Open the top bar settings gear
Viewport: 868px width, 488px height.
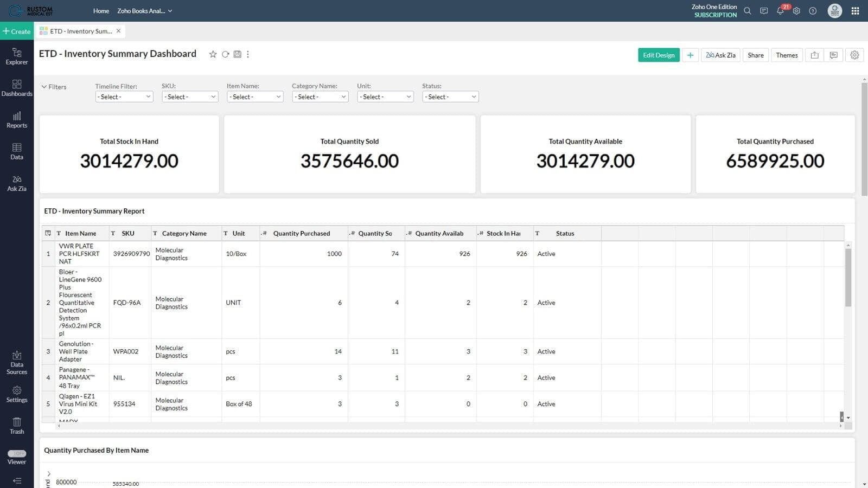(796, 11)
